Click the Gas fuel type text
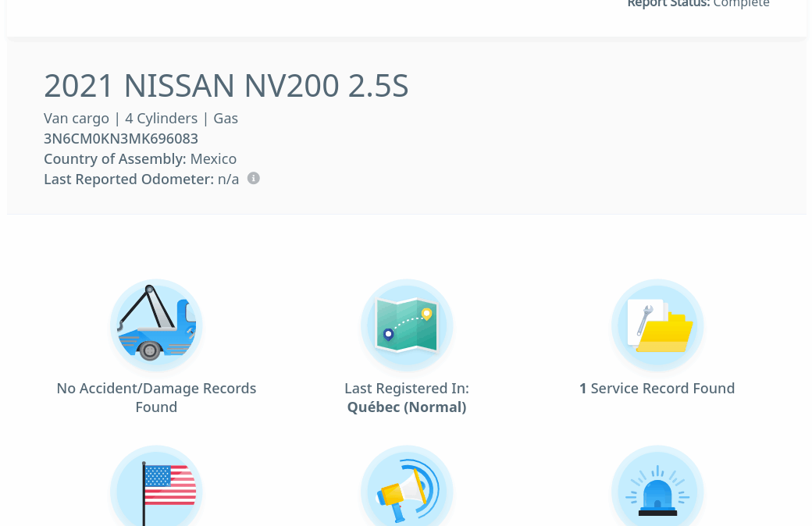 click(226, 119)
